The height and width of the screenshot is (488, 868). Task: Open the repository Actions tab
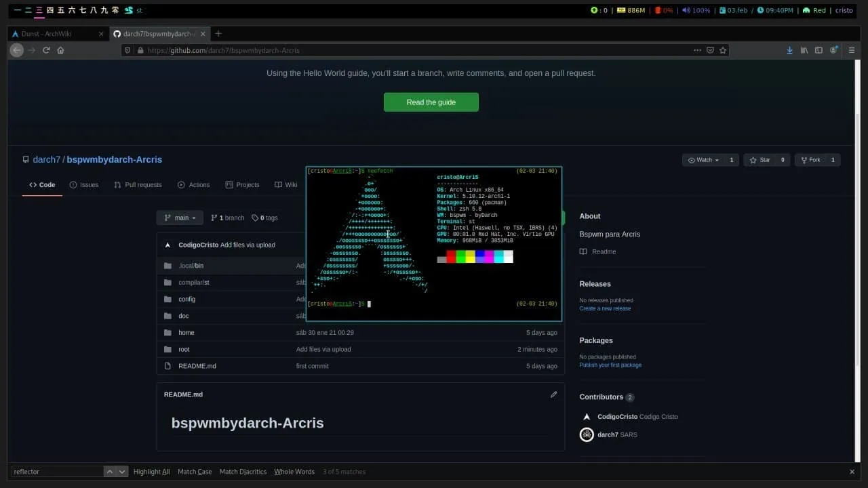tap(194, 184)
